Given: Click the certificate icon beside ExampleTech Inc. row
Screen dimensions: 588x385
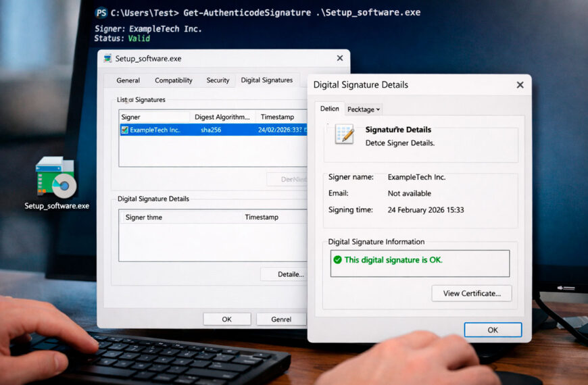Looking at the screenshot, I should [x=125, y=130].
